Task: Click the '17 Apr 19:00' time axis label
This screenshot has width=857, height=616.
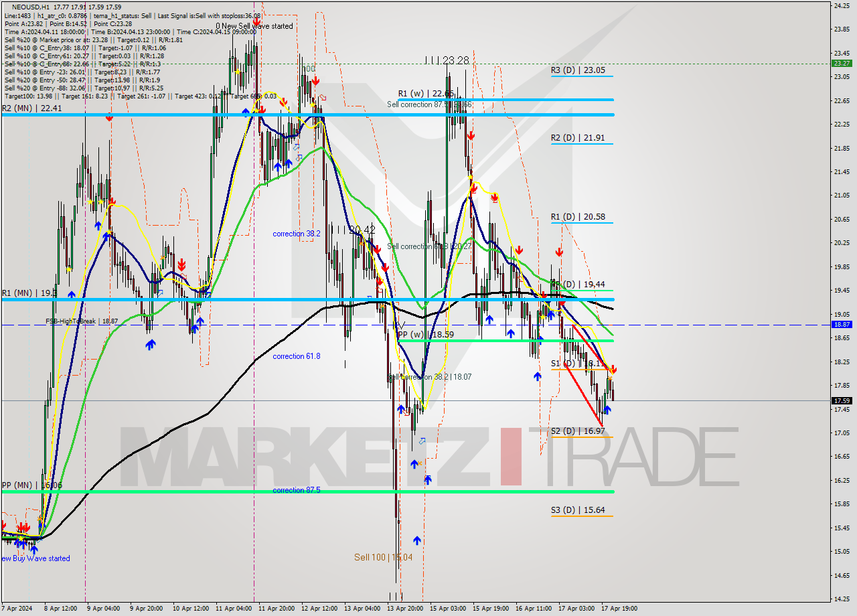Action: point(619,609)
